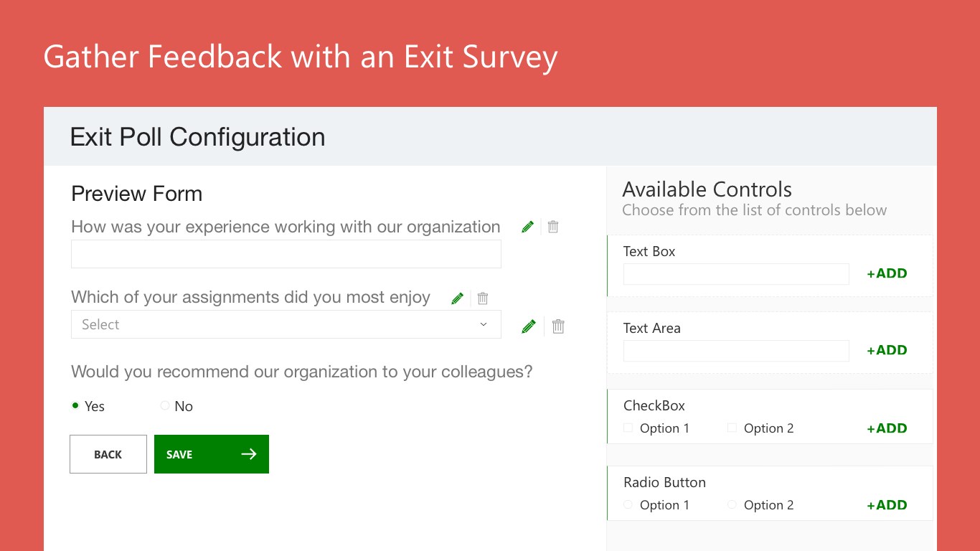Viewport: 980px width, 551px height.
Task: Add a Text Area control
Action: pyautogui.click(x=887, y=350)
